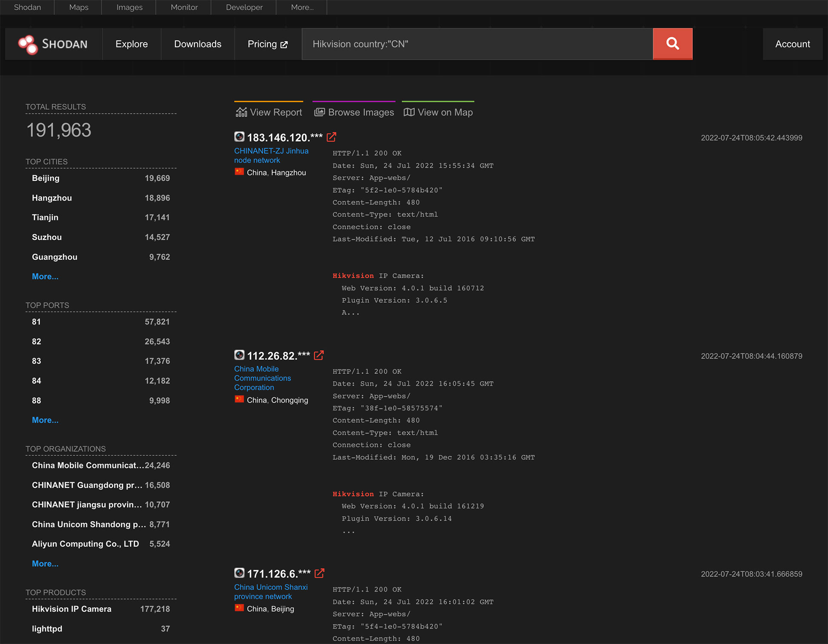
Task: Click camera icon next to 112.26.82.***
Action: click(x=240, y=355)
